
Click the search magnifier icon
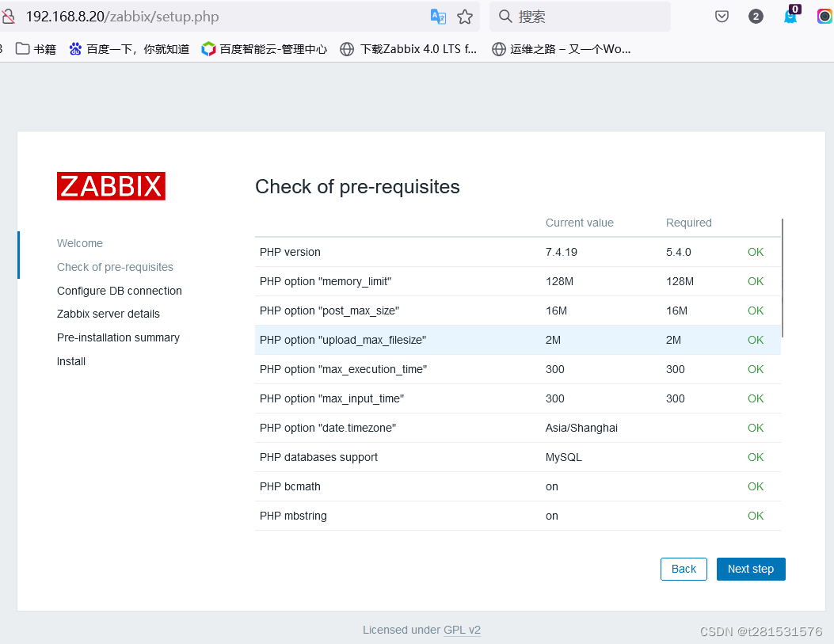point(505,17)
